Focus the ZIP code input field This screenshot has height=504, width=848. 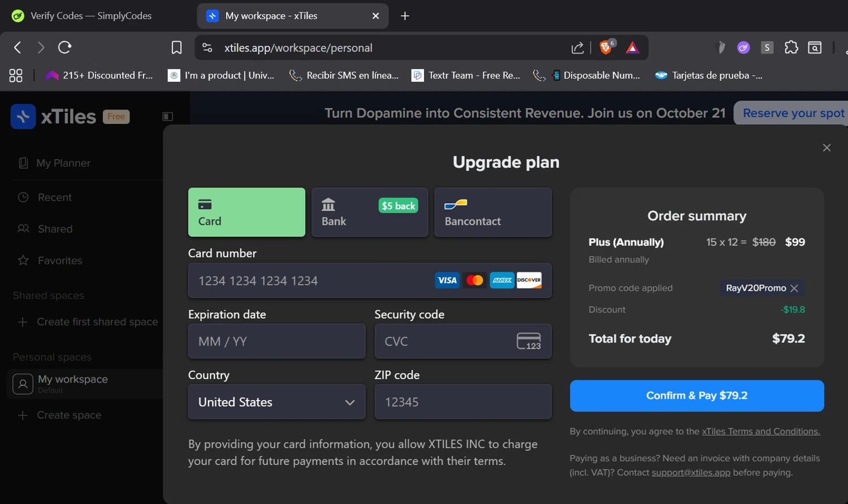click(x=463, y=402)
